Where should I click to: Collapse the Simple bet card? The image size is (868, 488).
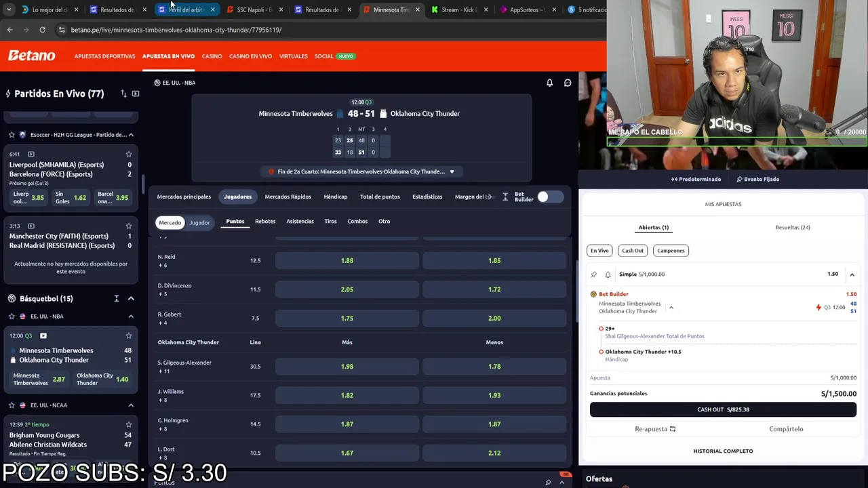pyautogui.click(x=852, y=274)
